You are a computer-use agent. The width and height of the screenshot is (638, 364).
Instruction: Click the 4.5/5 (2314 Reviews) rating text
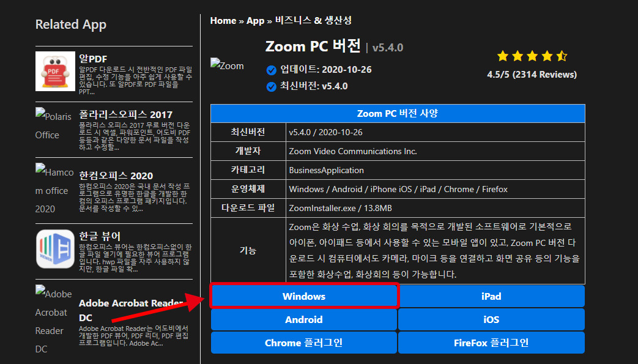pos(532,75)
